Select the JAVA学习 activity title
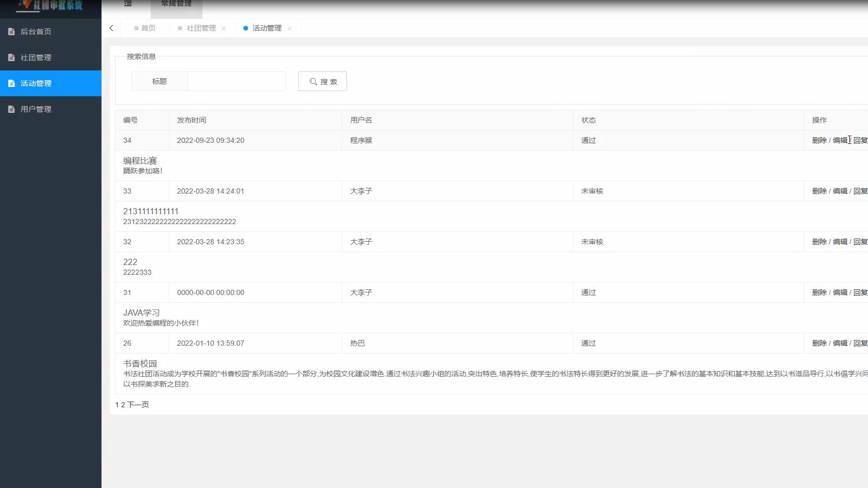Viewport: 868px width, 488px height. 141,313
